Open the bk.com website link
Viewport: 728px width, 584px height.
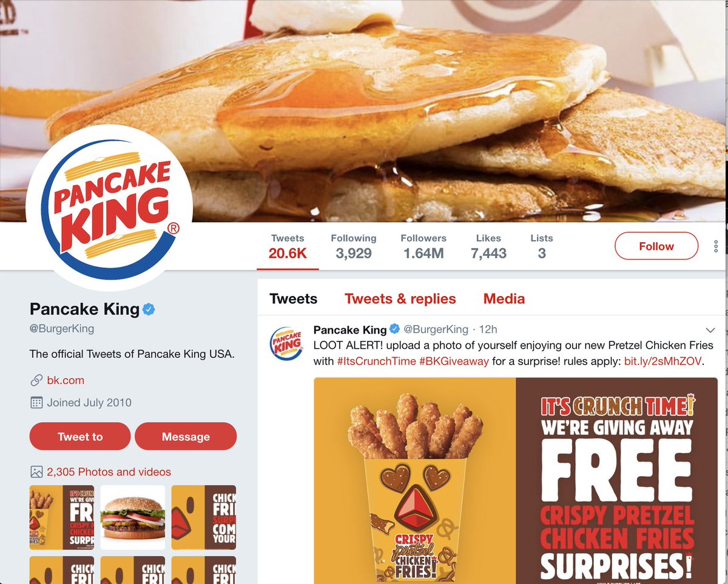pos(66,381)
